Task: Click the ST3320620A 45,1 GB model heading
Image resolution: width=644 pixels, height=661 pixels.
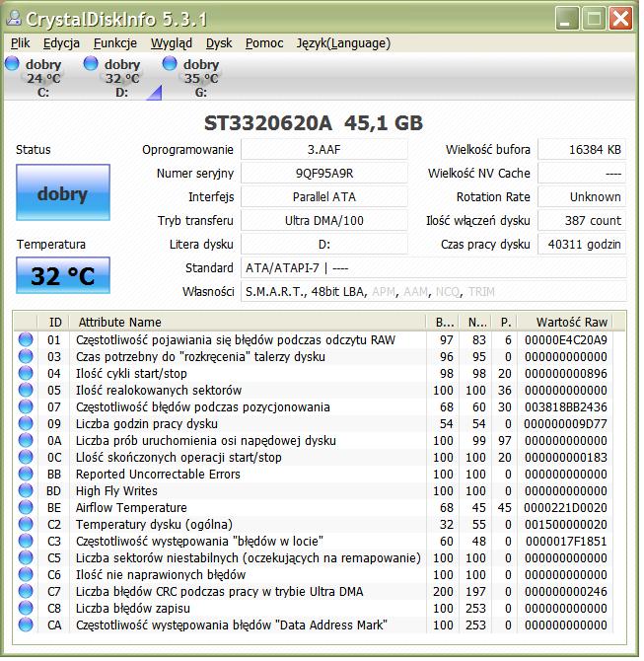Action: click(x=314, y=123)
